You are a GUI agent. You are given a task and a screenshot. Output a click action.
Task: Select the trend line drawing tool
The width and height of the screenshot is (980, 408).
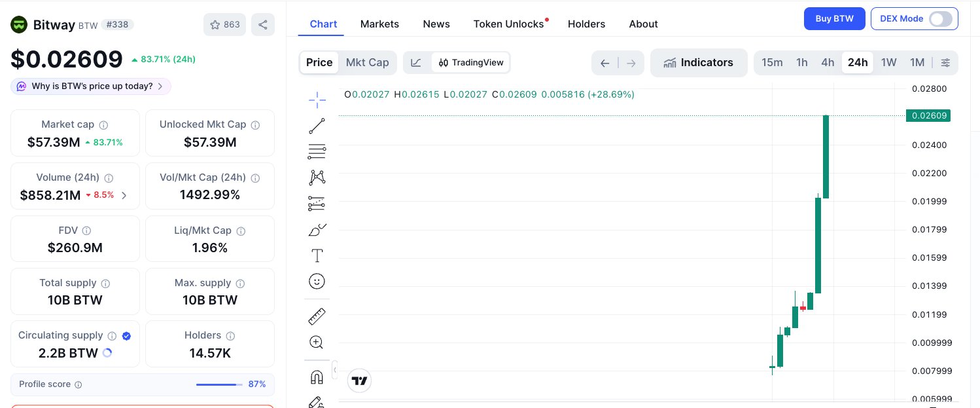317,126
